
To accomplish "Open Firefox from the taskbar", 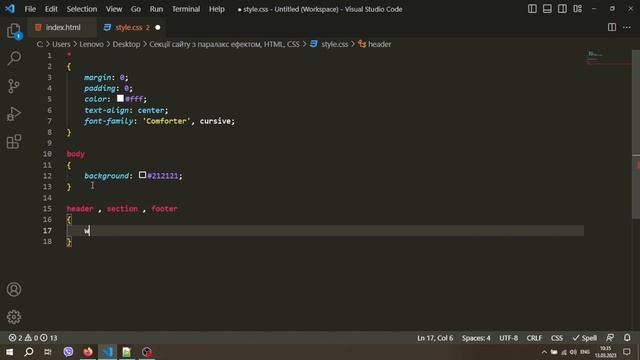I will pyautogui.click(x=88, y=352).
